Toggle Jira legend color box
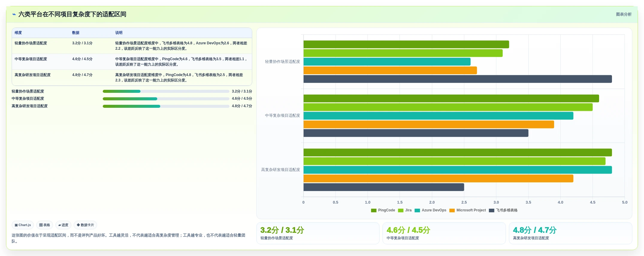Viewport: 644px width, 256px height. (x=400, y=210)
